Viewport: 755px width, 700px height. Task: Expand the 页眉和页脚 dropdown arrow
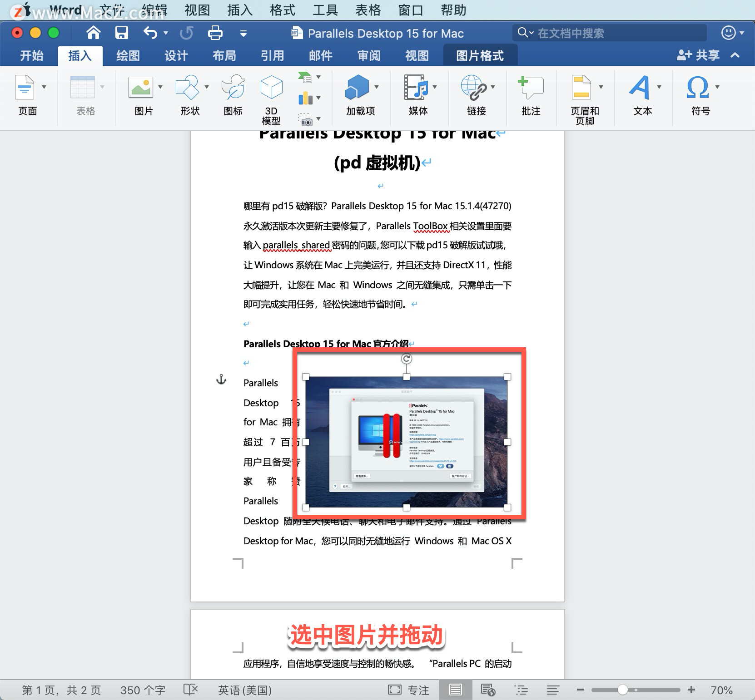pos(601,87)
